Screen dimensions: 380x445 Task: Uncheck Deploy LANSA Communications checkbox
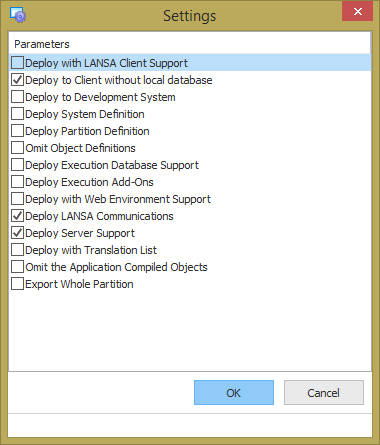[17, 215]
